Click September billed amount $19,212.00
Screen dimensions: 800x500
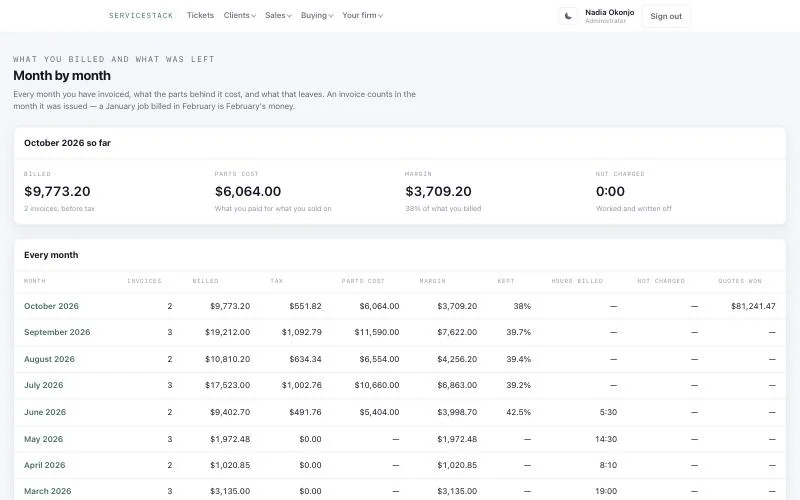pos(228,332)
